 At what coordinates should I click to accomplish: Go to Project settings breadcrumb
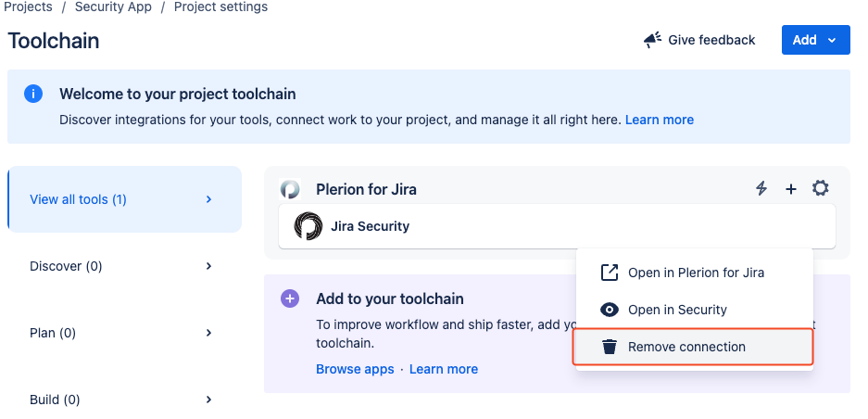click(220, 7)
